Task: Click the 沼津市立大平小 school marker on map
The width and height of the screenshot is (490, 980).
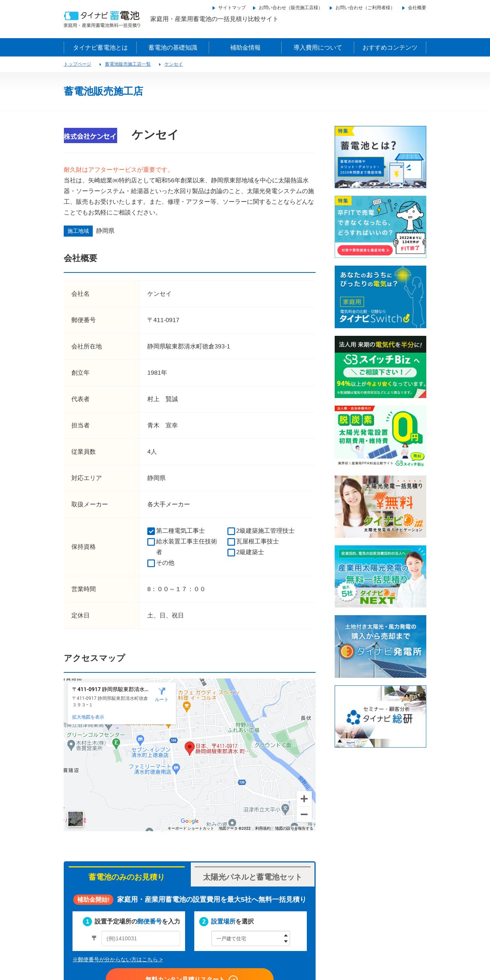Action: (285, 808)
